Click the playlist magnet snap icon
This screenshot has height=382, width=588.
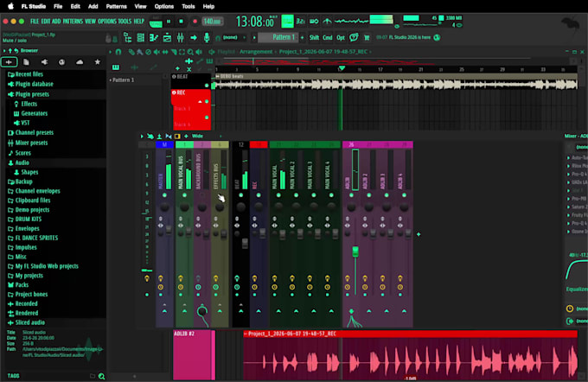tap(118, 52)
